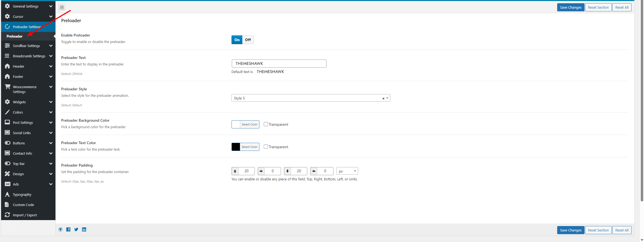Click the padding top arrow icon

pyautogui.click(x=235, y=171)
